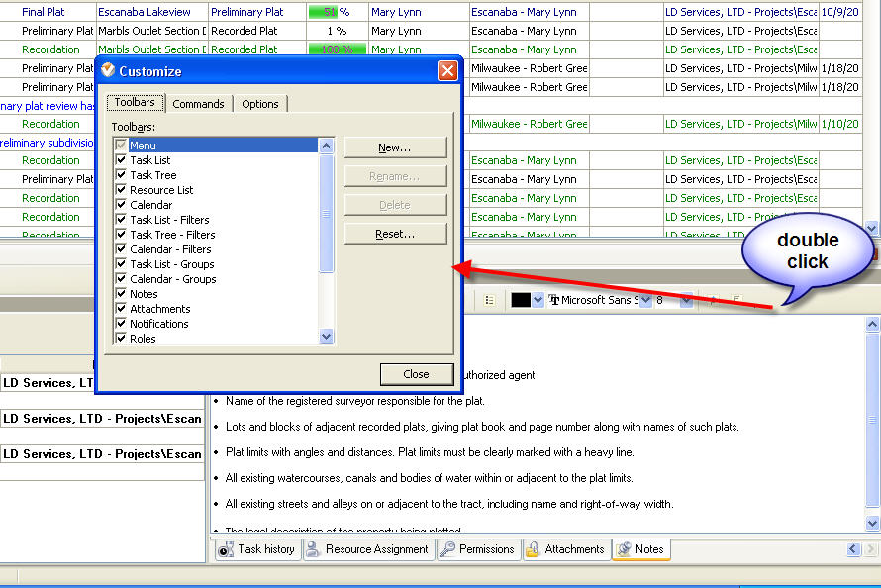Toggle the Calendar toolbar checkbox

tap(121, 205)
